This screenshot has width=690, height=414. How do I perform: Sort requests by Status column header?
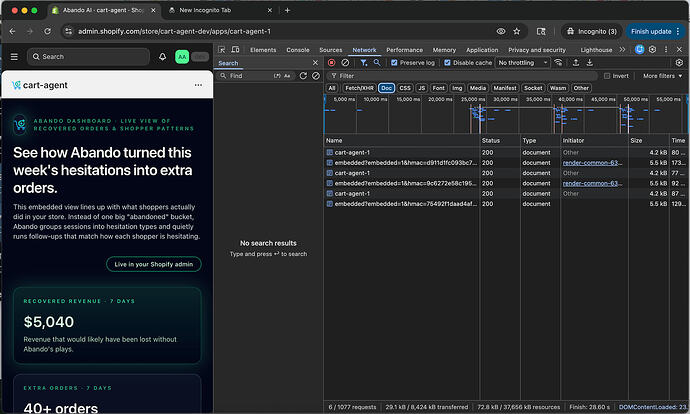pos(500,140)
